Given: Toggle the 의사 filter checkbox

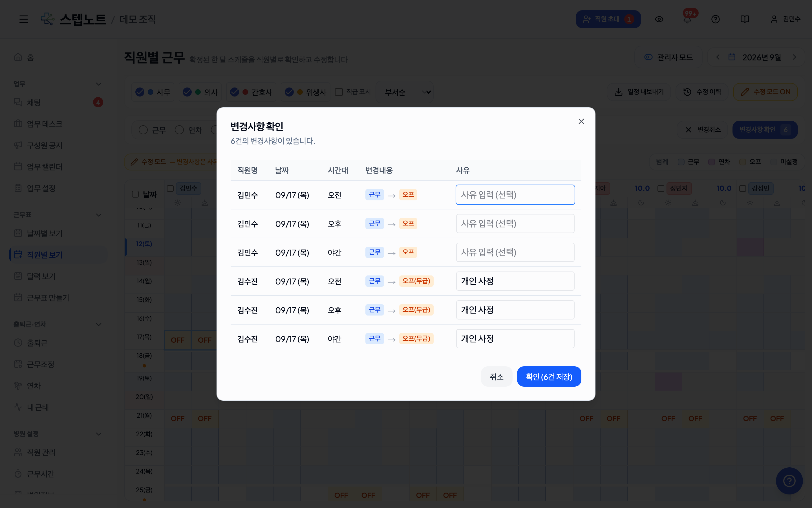Looking at the screenshot, I should point(187,92).
